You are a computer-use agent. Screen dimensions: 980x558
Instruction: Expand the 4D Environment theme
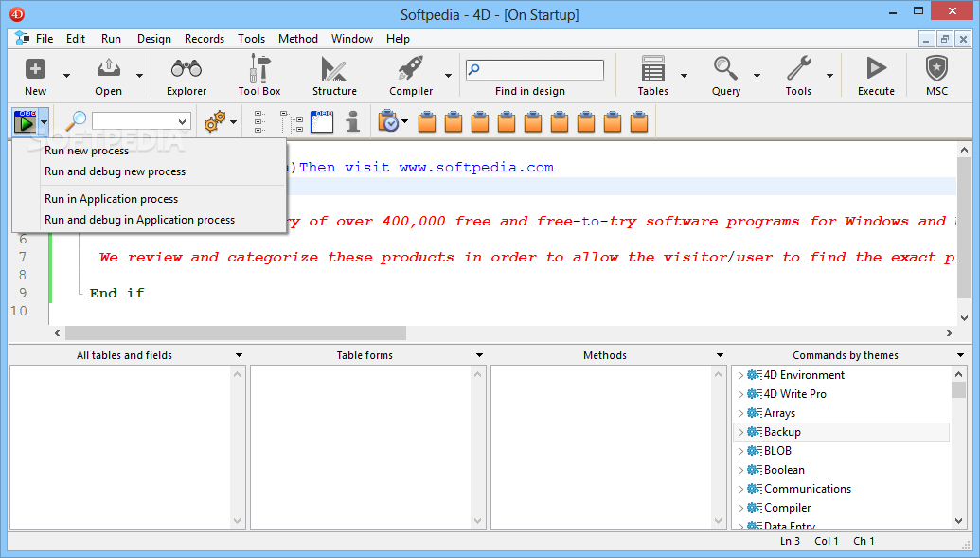(740, 375)
